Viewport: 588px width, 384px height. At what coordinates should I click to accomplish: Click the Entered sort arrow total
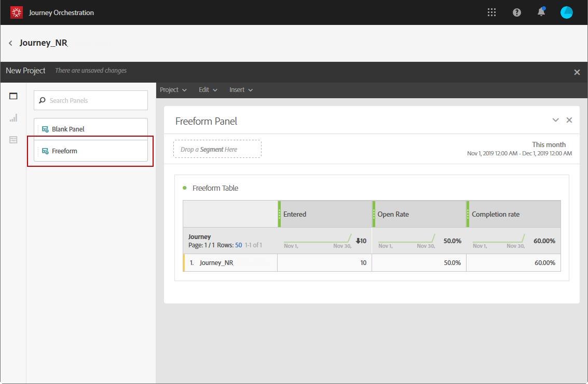click(361, 241)
